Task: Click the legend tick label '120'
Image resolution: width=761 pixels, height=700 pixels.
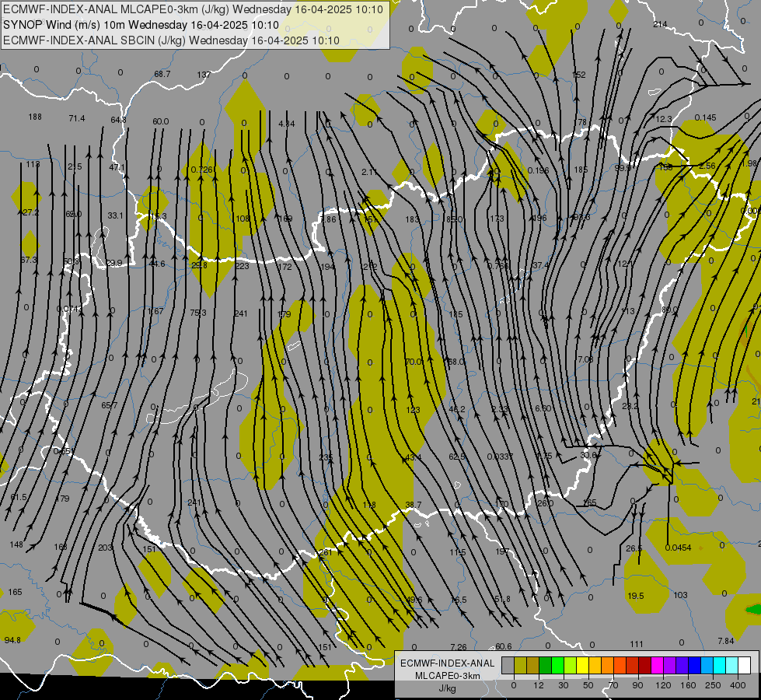Action: point(663,685)
